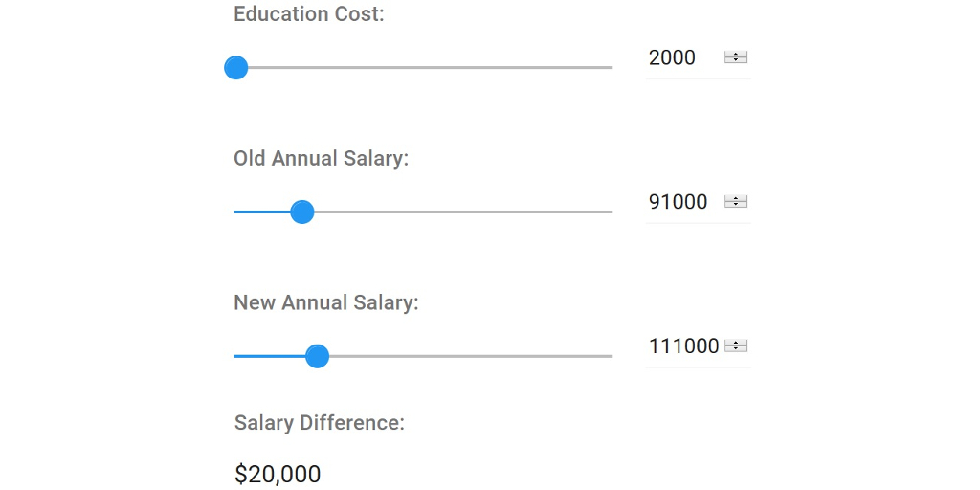Click the Education Cost spinner down arrow
980x490 pixels.
click(x=735, y=61)
